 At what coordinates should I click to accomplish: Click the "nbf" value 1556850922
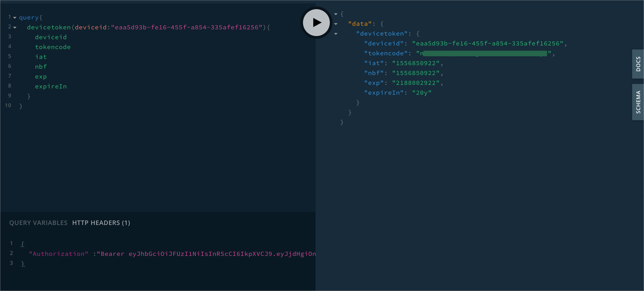click(416, 73)
